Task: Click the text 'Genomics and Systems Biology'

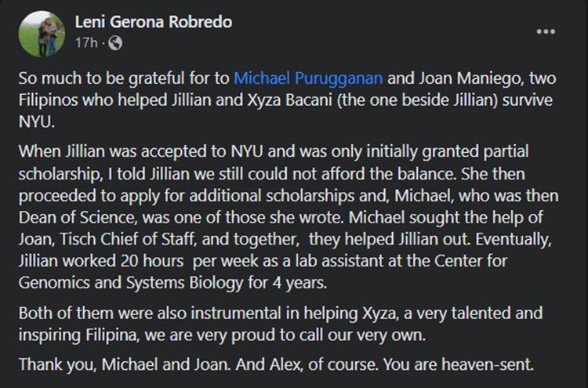Action: [x=131, y=282]
